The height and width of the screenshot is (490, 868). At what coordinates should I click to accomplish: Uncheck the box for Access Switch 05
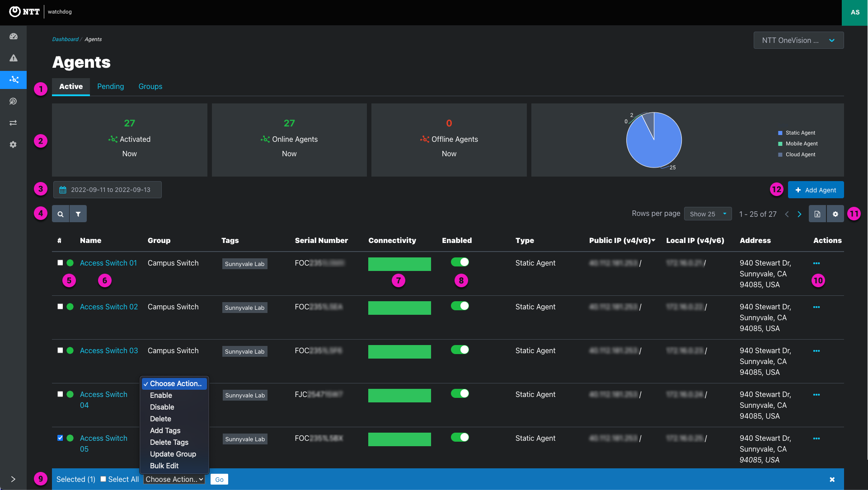point(60,438)
